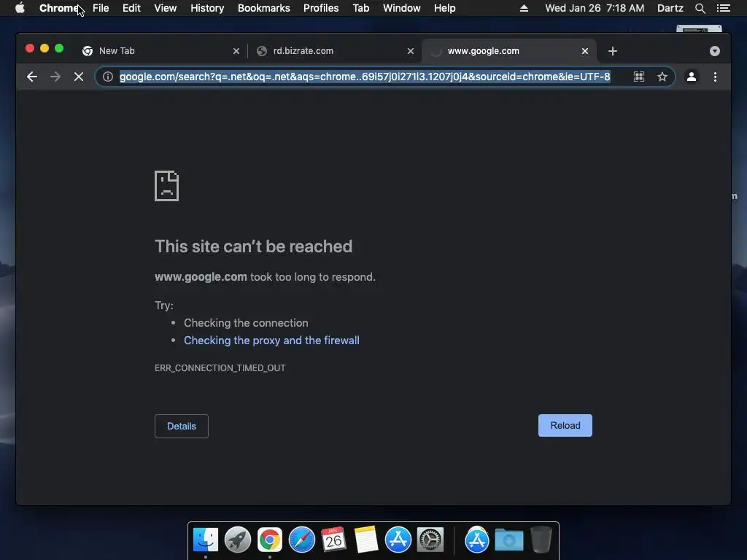Click the Chrome icon in Dock
This screenshot has height=560, width=747.
[270, 540]
